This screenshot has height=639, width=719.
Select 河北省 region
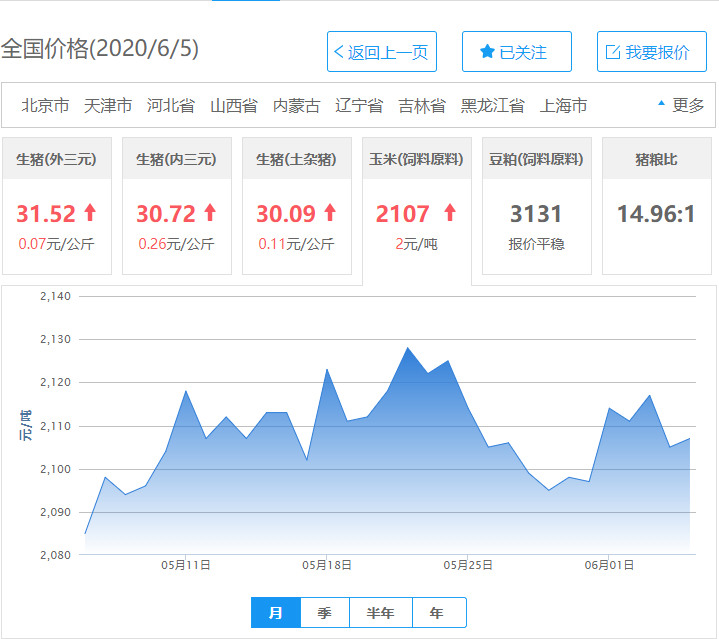coord(171,105)
